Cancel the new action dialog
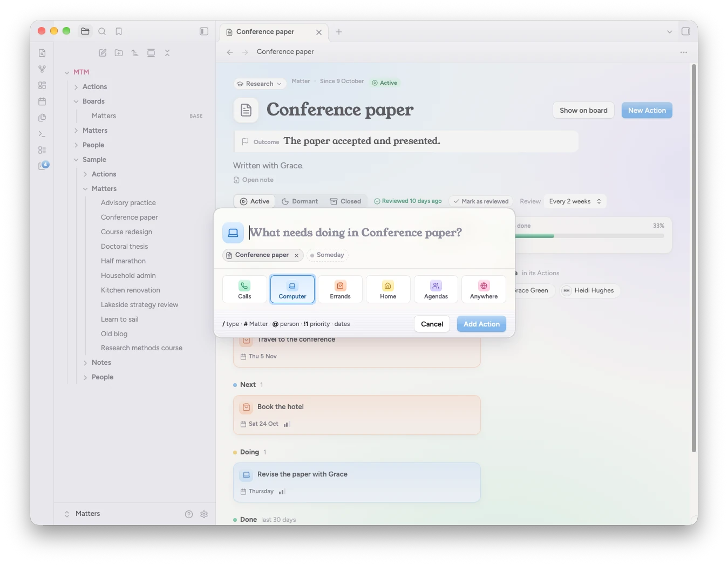 tap(432, 324)
